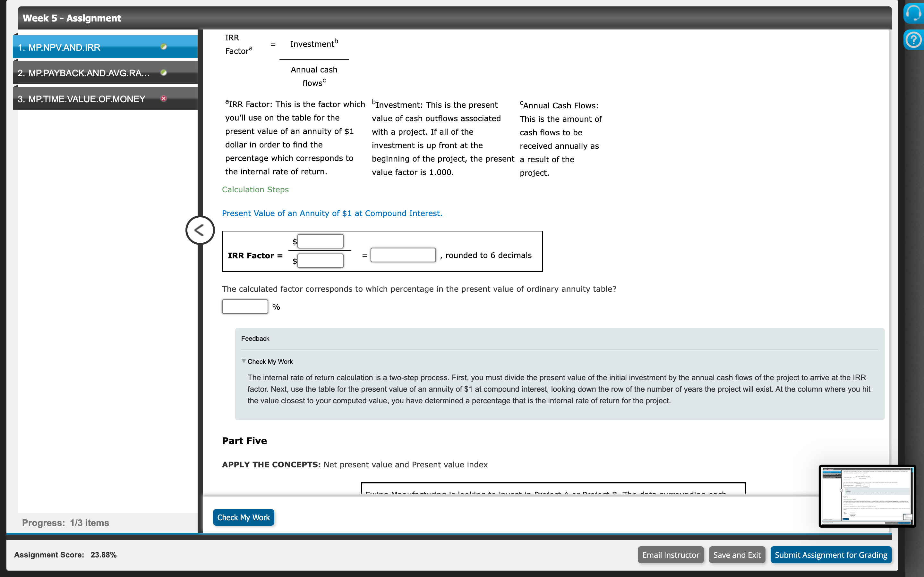The image size is (924, 577).
Task: Open the 2. MP.PAYBACK.AND.AVG.RA item
Action: point(83,73)
